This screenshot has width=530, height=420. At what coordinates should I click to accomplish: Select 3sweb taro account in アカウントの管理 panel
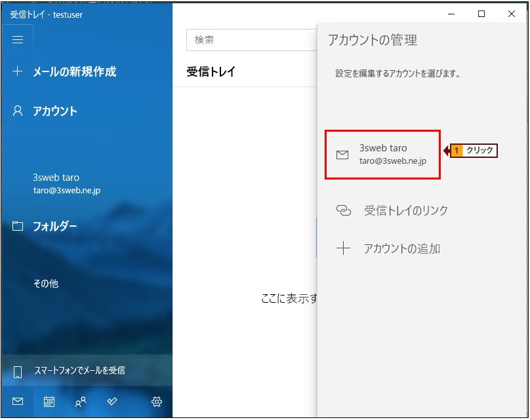(382, 155)
